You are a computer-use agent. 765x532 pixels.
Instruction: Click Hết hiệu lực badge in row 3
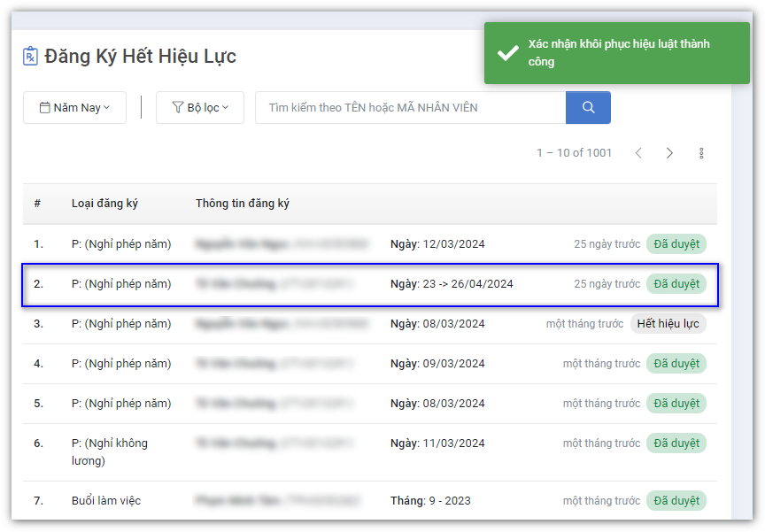(x=668, y=324)
